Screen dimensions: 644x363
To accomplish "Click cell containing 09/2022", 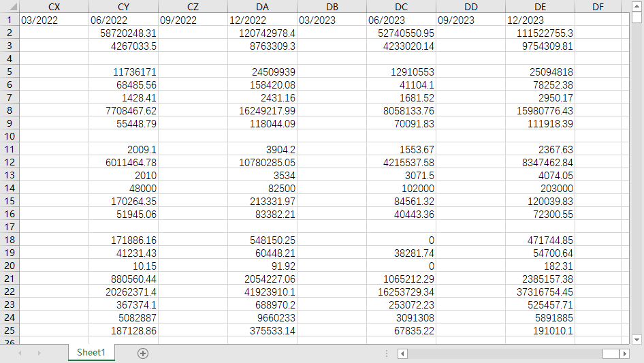I will click(193, 20).
